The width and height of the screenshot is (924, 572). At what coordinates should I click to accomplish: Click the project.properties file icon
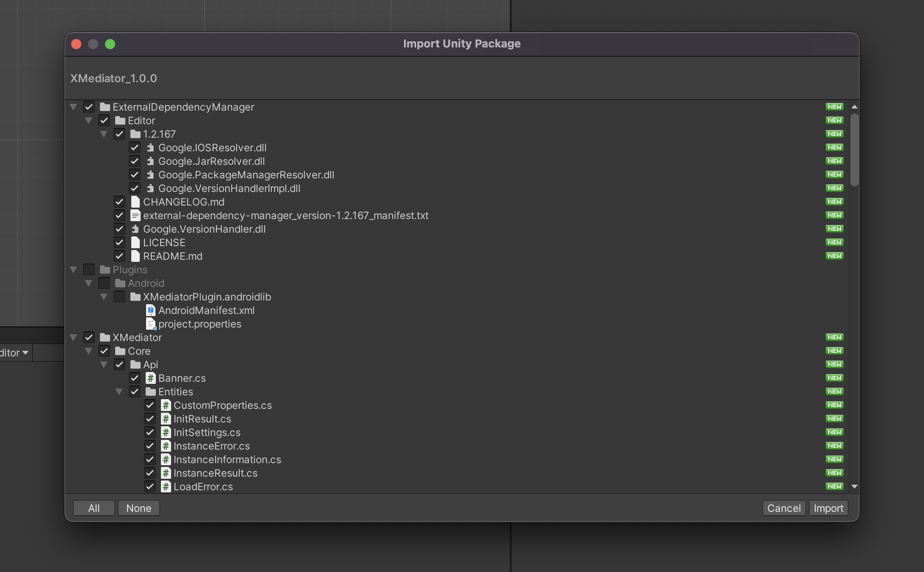click(151, 324)
